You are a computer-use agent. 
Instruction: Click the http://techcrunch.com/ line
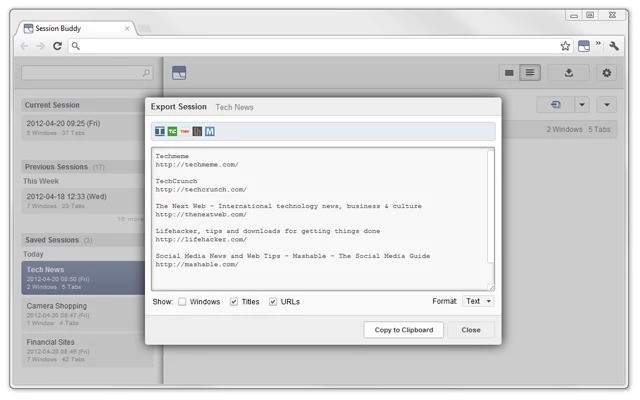pos(201,190)
